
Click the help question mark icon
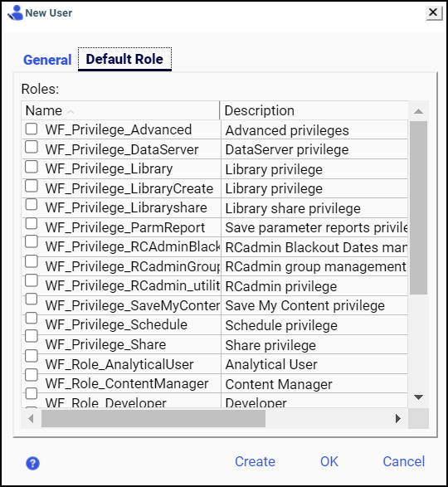tap(32, 463)
